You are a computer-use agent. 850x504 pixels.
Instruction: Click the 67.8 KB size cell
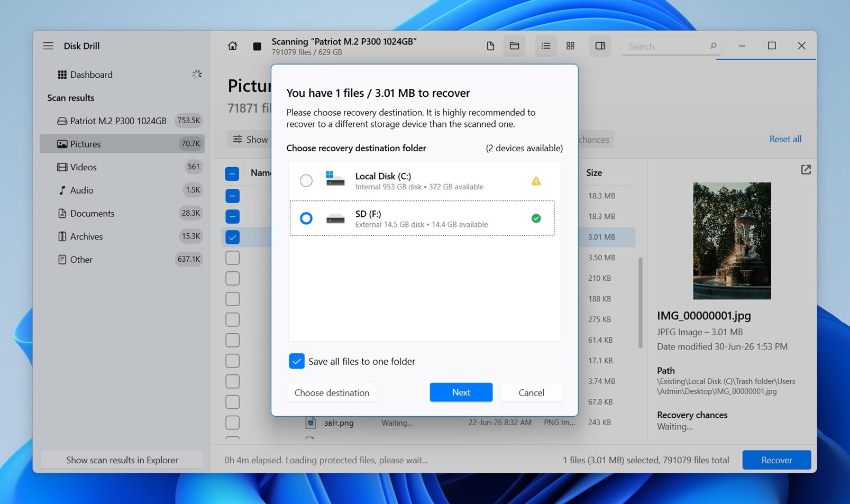coord(600,402)
